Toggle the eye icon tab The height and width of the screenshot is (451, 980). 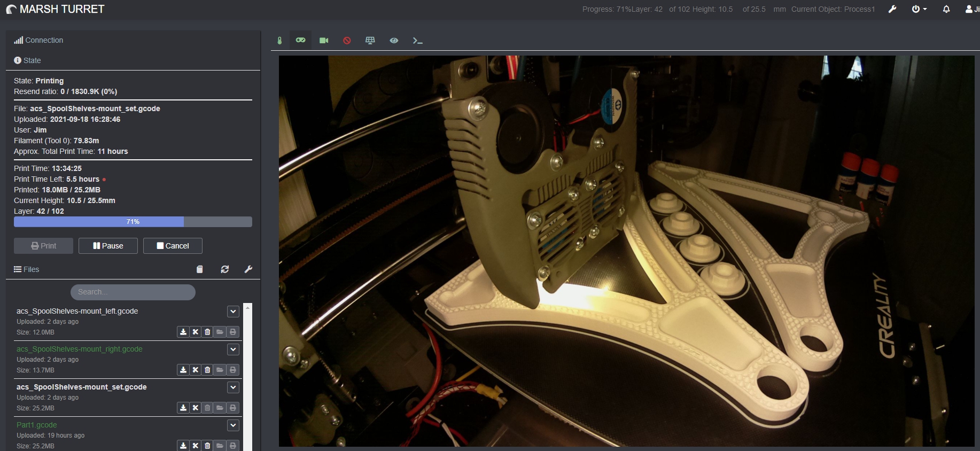pyautogui.click(x=394, y=41)
